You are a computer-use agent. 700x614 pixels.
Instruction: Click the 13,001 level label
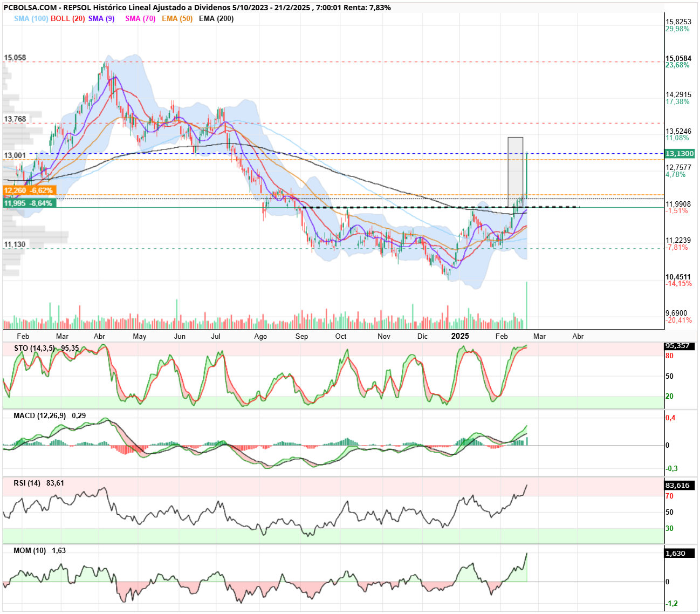[x=15, y=155]
